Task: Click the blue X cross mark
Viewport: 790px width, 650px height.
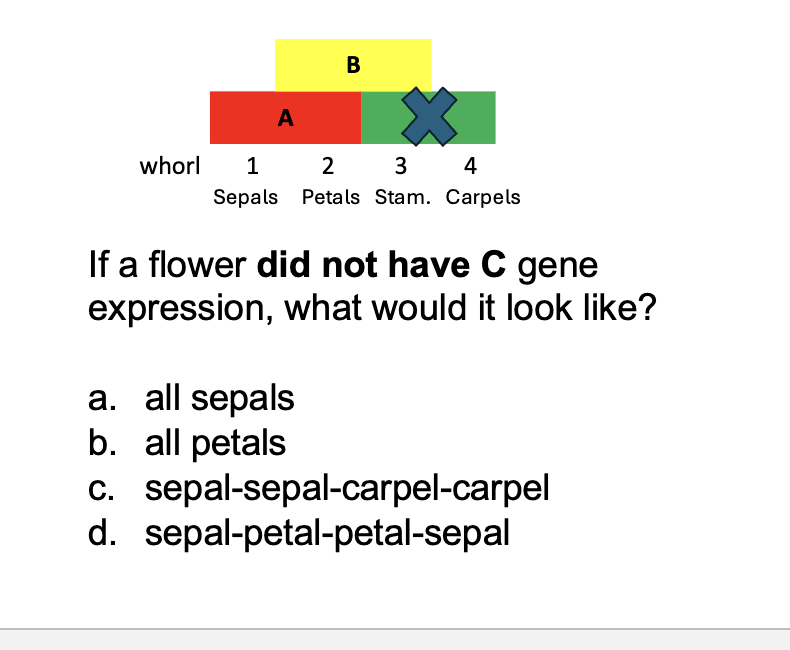Action: click(429, 117)
